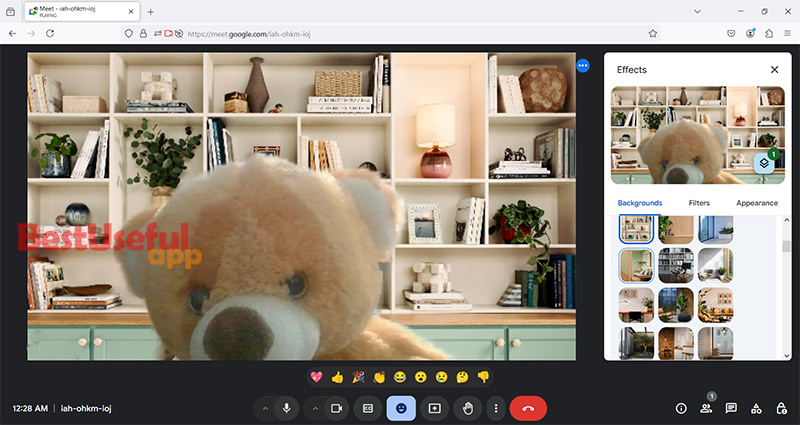Select the bright white staircase background

tap(716, 265)
